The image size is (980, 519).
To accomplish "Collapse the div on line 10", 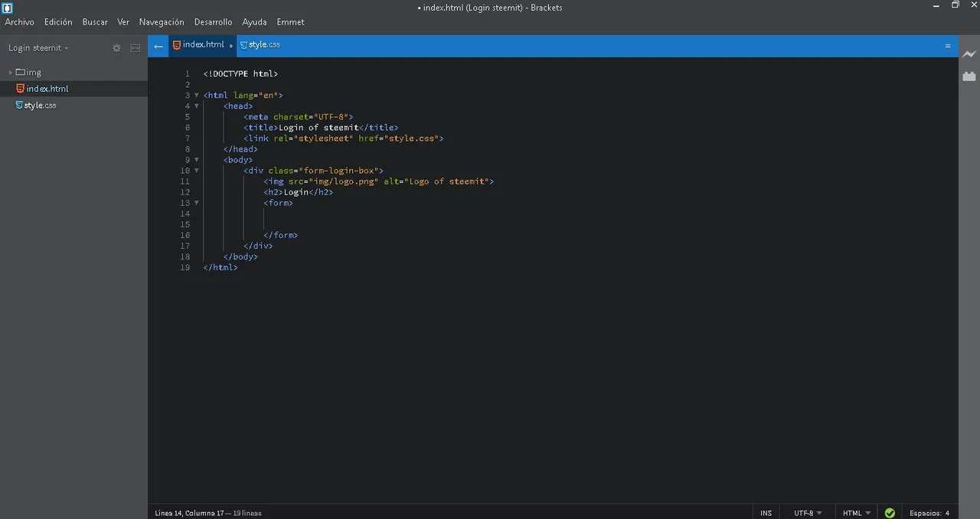I will click(196, 171).
